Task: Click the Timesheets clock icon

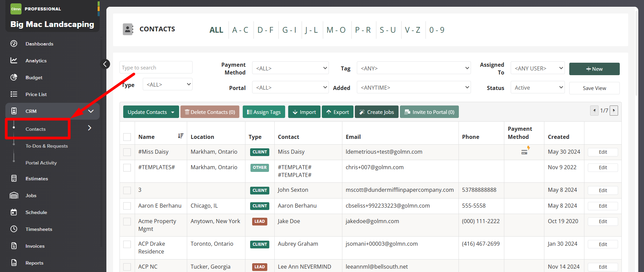Action: pos(14,229)
